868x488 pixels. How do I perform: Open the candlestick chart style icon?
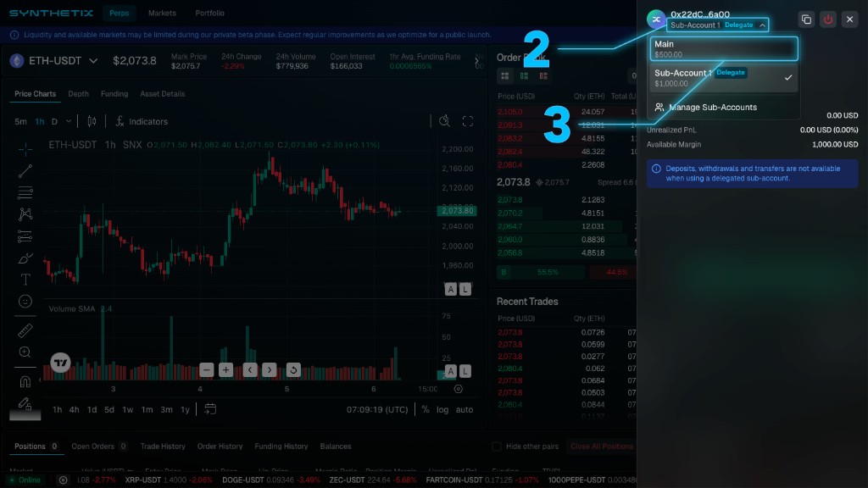92,121
